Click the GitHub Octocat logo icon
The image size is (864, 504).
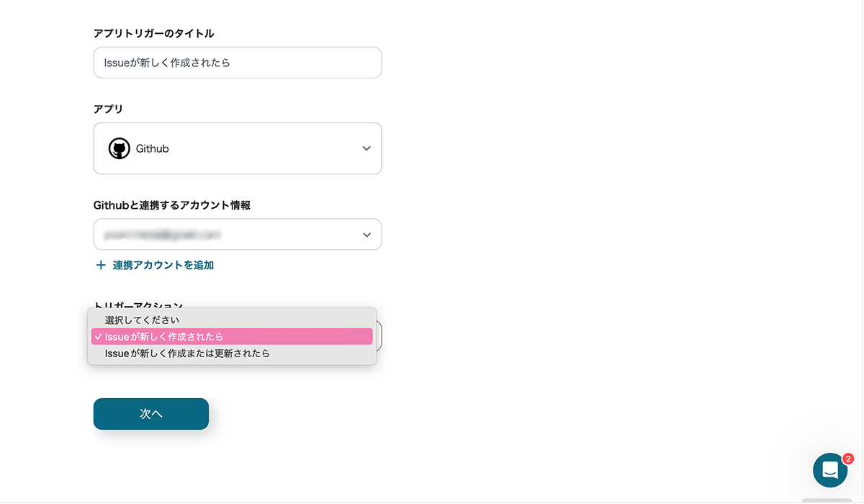click(119, 148)
